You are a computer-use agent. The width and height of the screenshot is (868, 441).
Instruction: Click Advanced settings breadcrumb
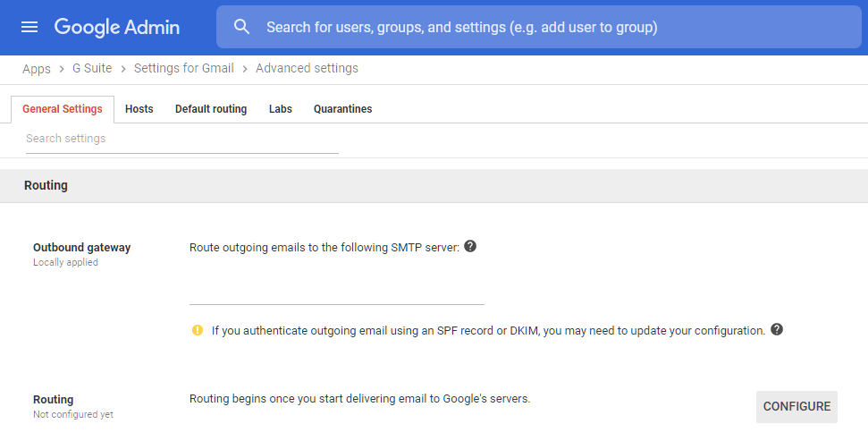[307, 68]
